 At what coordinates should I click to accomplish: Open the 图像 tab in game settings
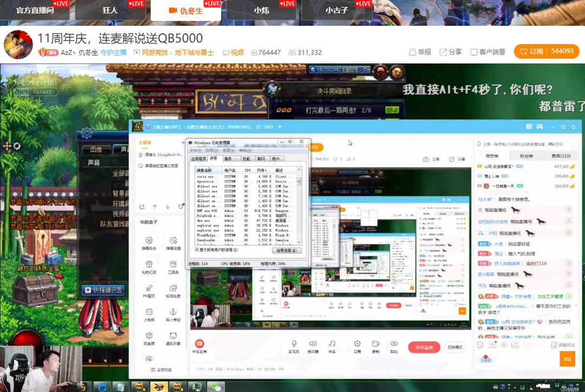coord(96,149)
